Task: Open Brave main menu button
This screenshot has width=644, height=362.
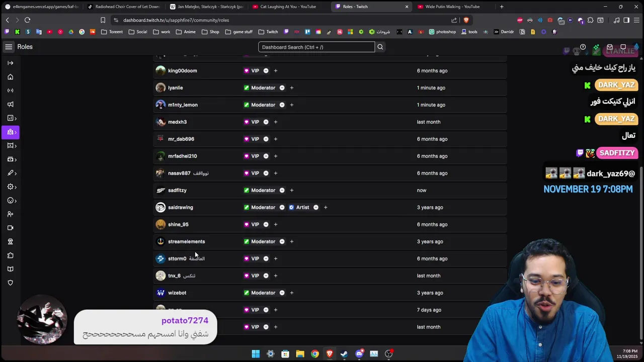Action: pyautogui.click(x=636, y=20)
